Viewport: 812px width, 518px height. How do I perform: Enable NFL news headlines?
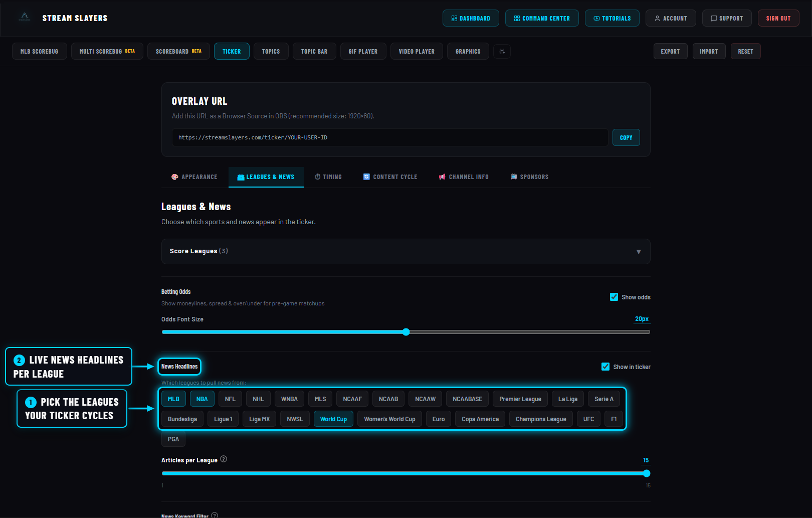click(230, 399)
